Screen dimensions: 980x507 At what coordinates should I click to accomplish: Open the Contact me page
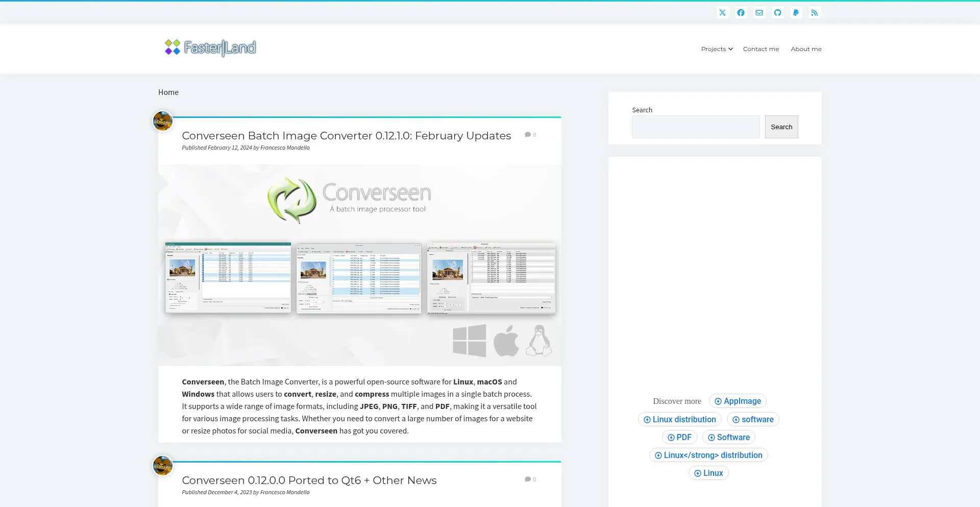point(761,49)
